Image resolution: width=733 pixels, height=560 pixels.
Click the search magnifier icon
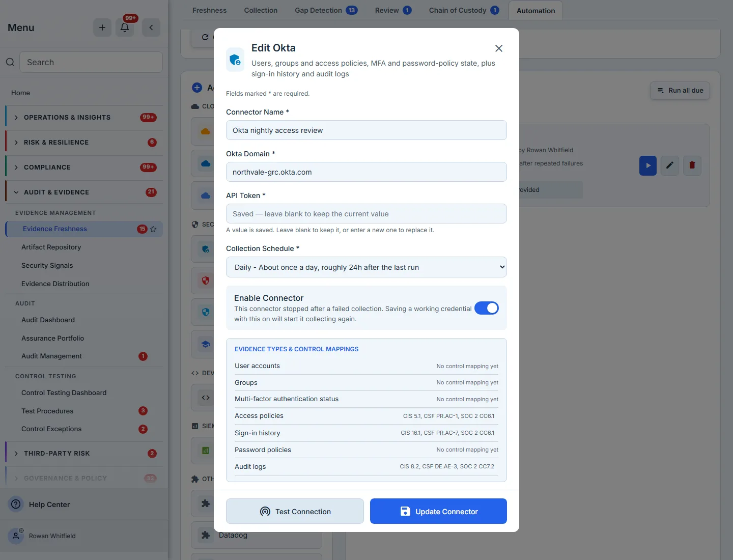click(10, 62)
